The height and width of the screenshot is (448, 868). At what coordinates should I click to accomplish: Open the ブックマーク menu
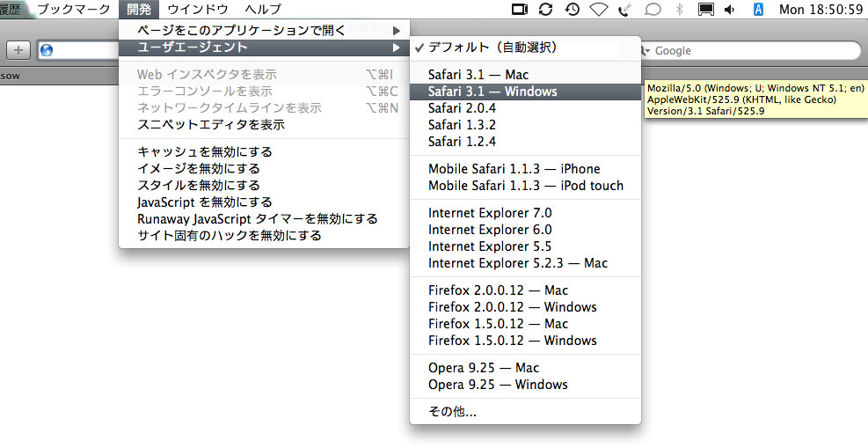74,10
